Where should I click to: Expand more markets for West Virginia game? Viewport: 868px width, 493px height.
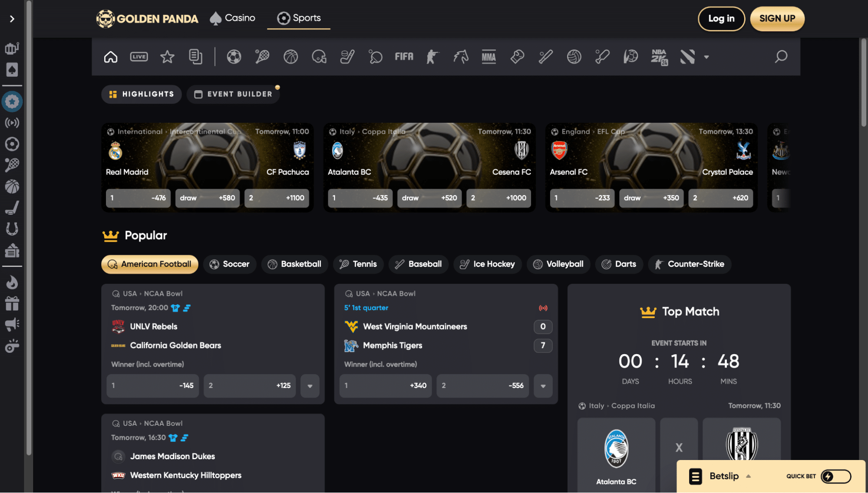pos(543,386)
